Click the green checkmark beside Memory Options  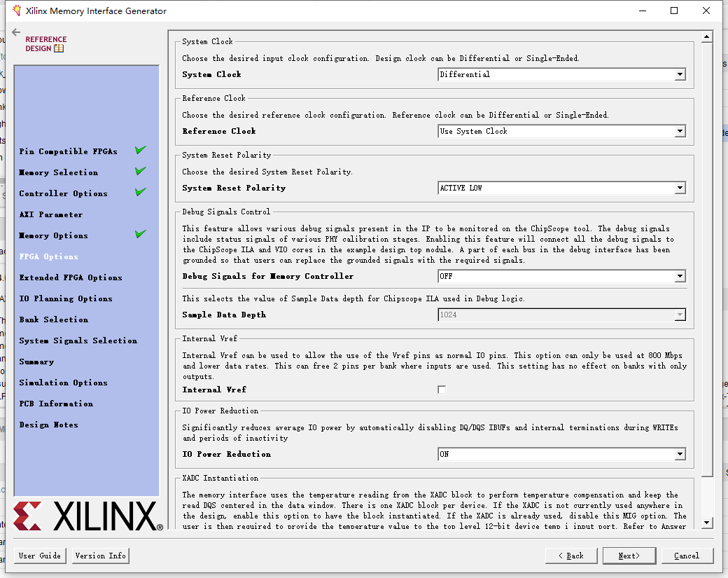coord(141,234)
